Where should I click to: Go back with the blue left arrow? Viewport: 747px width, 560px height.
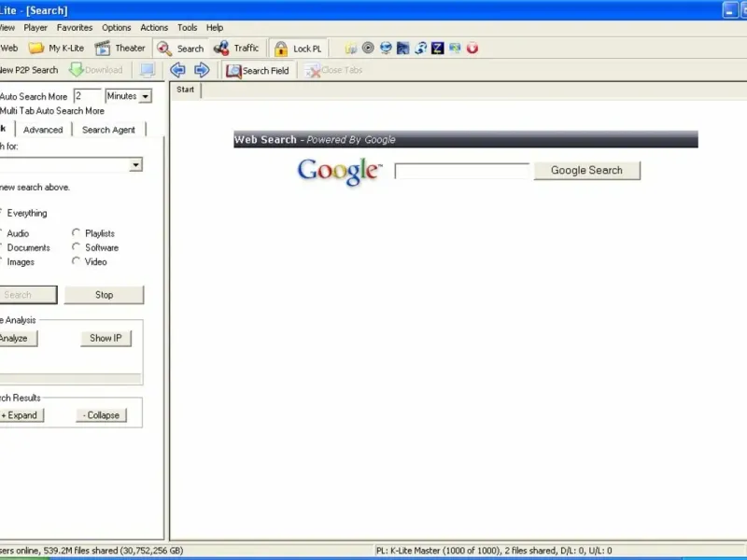[177, 70]
